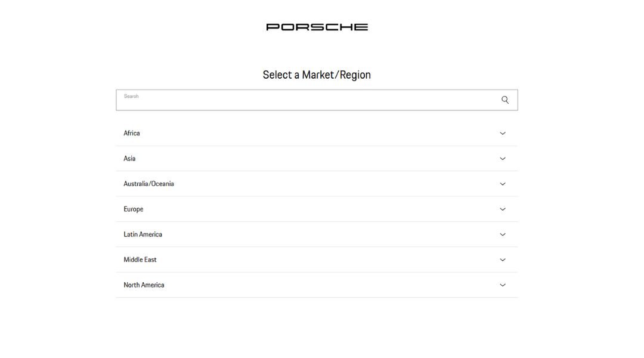Viewport: 644px width, 358px height.
Task: Click the Asia row chevron arrow
Action: click(503, 159)
